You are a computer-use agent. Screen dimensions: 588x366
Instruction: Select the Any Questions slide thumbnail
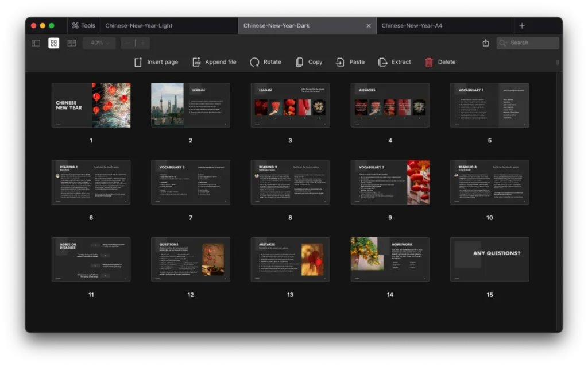[489, 259]
